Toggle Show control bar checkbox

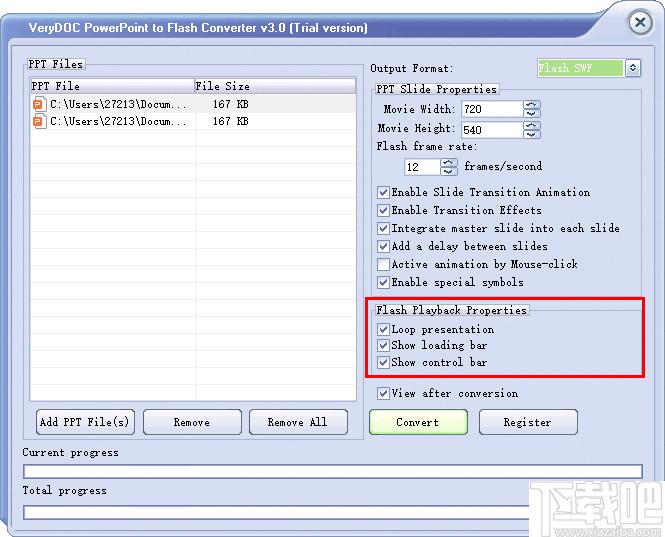pos(383,362)
